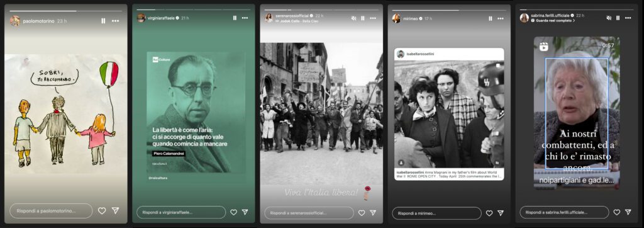The width and height of the screenshot is (644, 228).
Task: Open the virginiaraffaele username link
Action: tap(162, 18)
